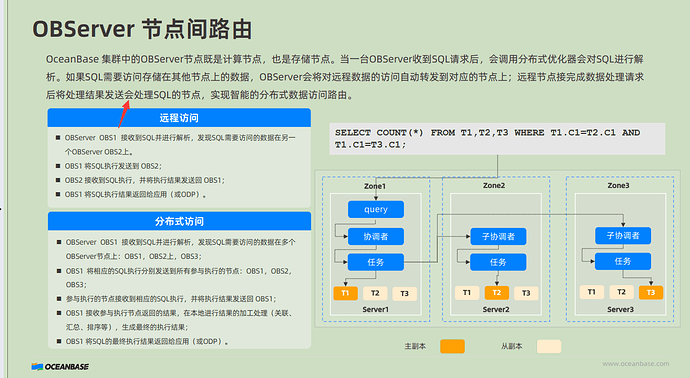Screen dimensions: 690x378
Task: Click the blue query box in Zone1
Action: tap(376, 209)
